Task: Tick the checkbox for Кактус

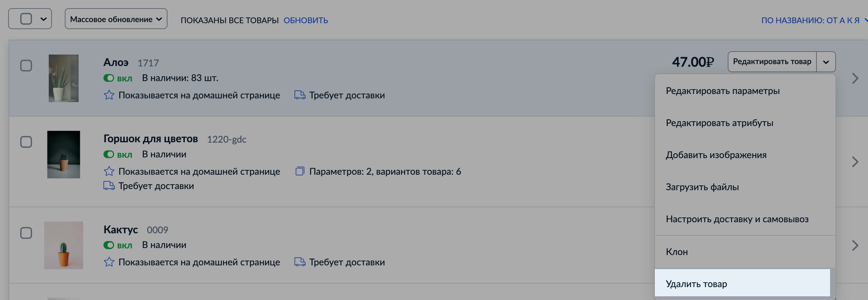Action: [26, 233]
